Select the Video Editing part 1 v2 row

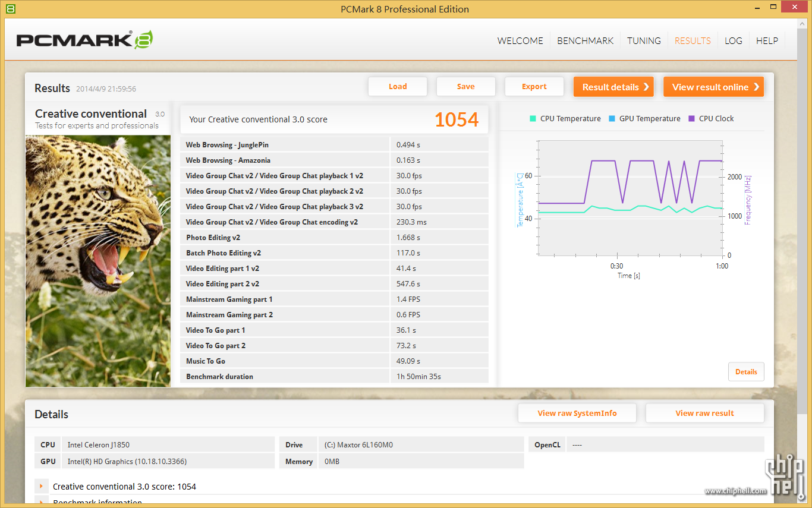334,269
